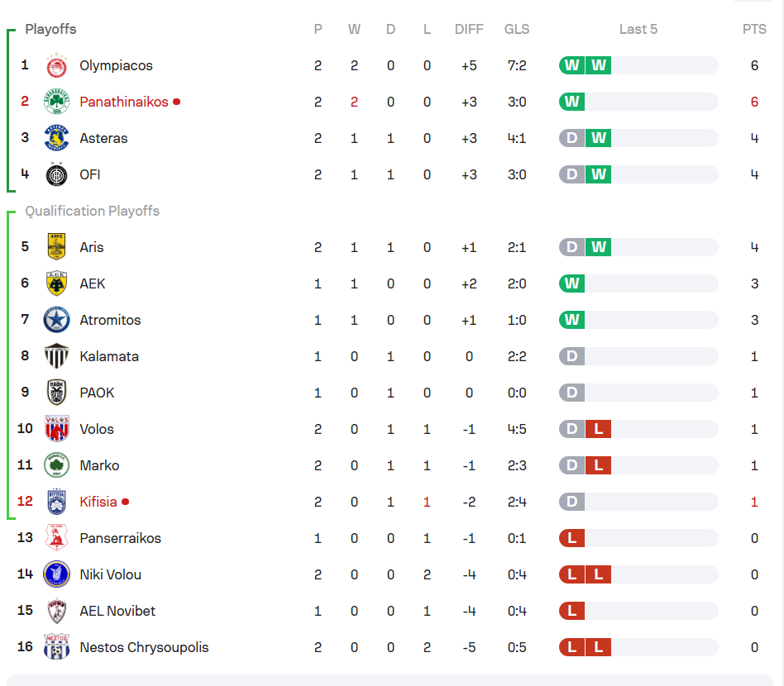Open the AEK eagle crest
Image resolution: width=784 pixels, height=686 pixels.
point(56,283)
